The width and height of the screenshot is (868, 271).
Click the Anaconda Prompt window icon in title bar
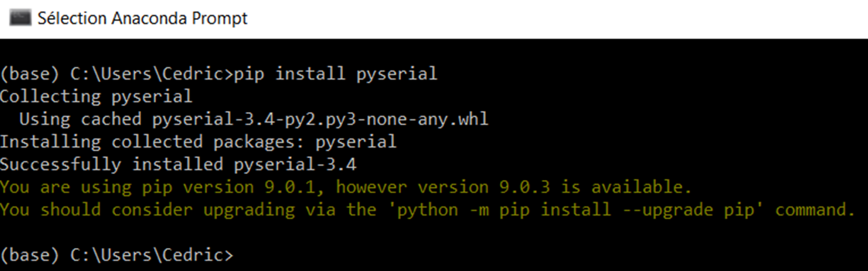[x=20, y=19]
